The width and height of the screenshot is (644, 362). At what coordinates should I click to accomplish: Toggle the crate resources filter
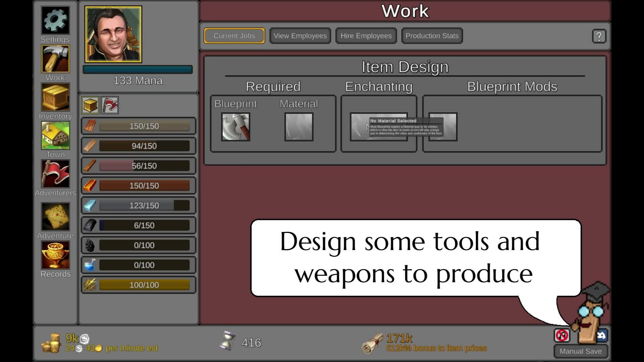[90, 105]
